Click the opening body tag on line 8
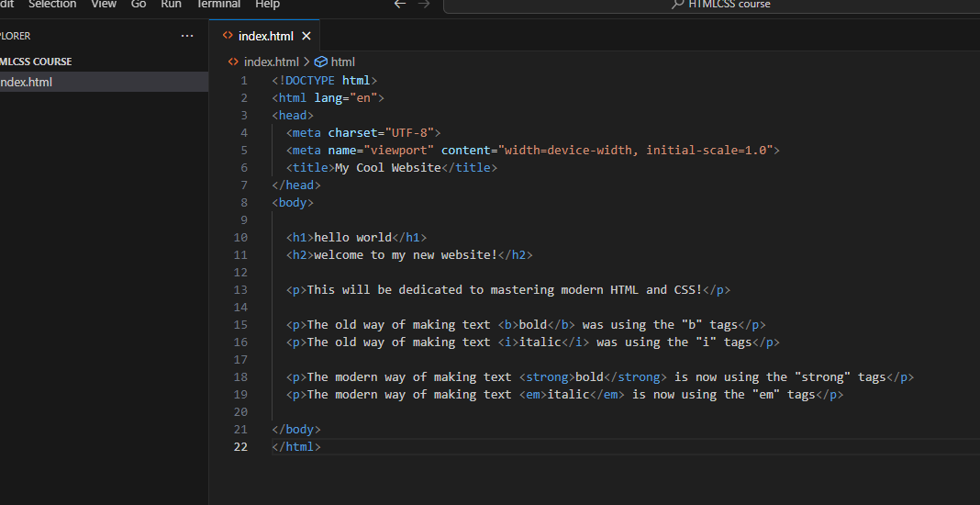Screen dimensions: 980x505 point(293,203)
